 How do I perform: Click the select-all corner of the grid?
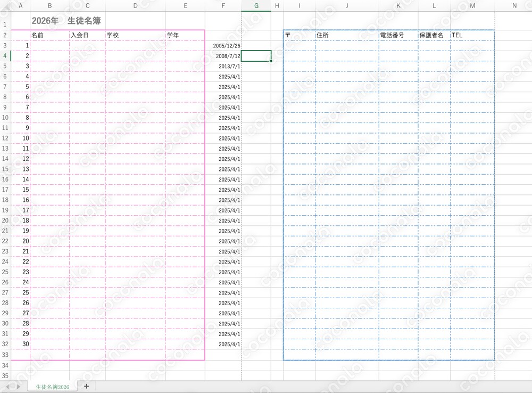(5, 6)
